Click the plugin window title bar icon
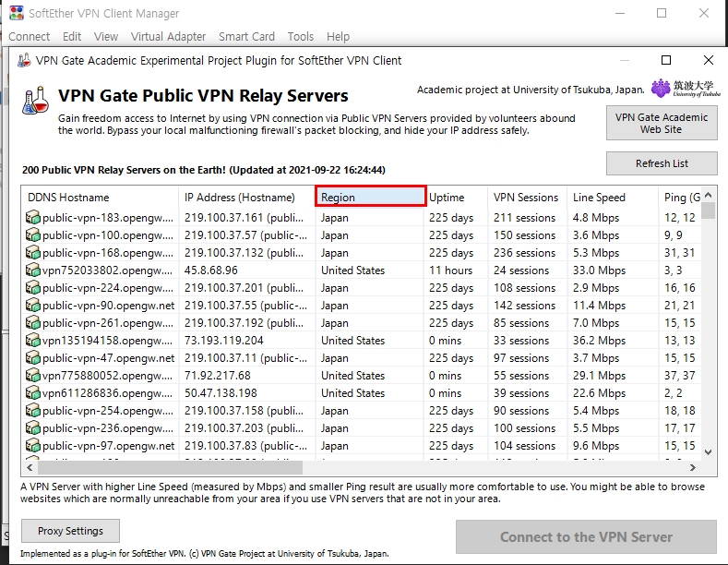Viewport: 728px width, 565px height. pyautogui.click(x=24, y=60)
